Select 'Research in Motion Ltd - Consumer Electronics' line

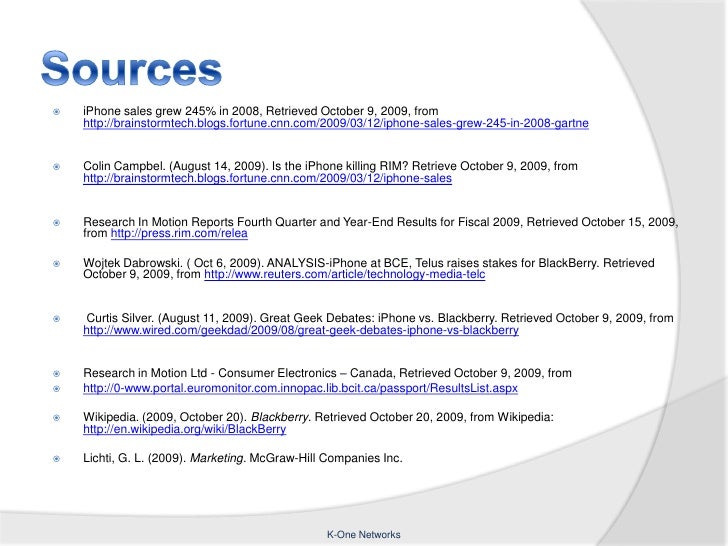[327, 373]
